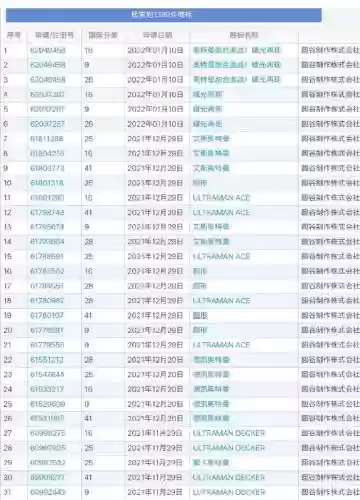The image size is (360, 500).
Task: Open the trademark name link in row 22
Action: tap(211, 360)
